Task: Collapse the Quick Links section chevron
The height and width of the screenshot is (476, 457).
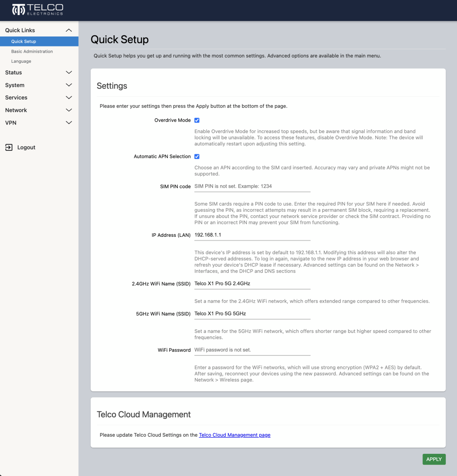Action: pyautogui.click(x=69, y=30)
